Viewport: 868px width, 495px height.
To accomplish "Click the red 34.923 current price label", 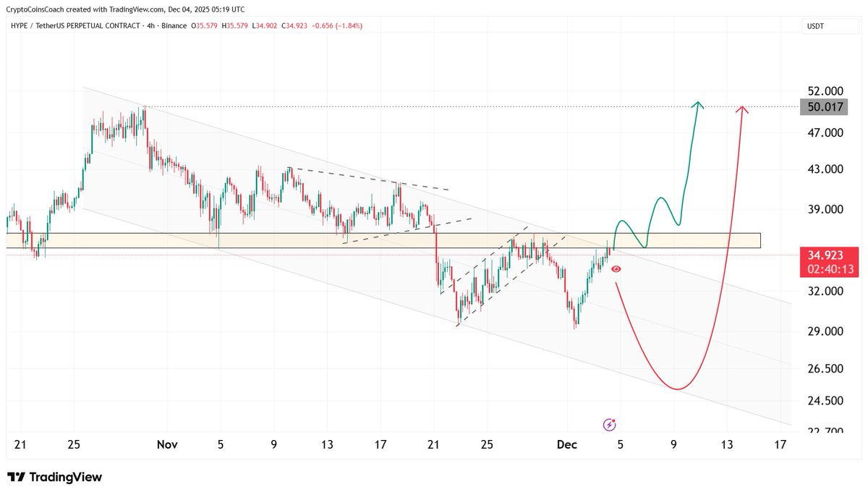I will 826,255.
